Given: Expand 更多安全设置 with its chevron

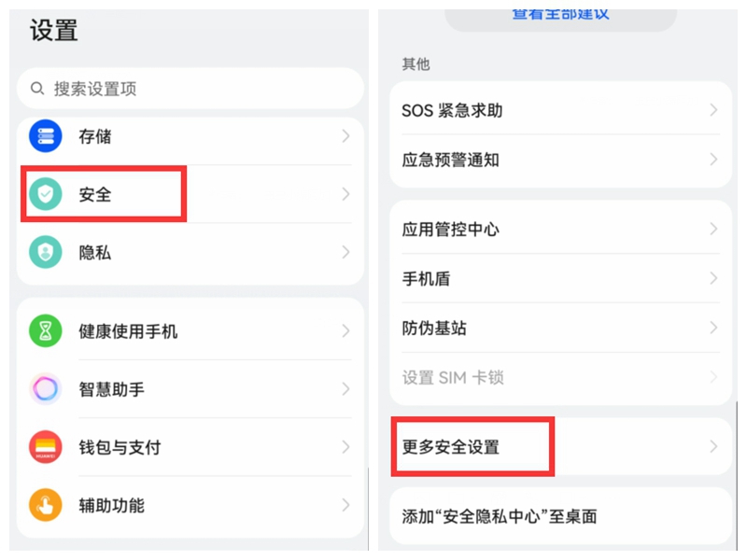Looking at the screenshot, I should click(x=713, y=446).
